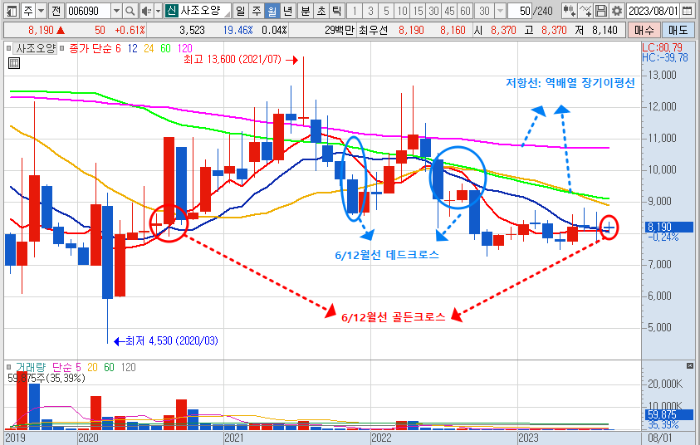Click the HC:-39.78 indicator text

tap(665, 58)
